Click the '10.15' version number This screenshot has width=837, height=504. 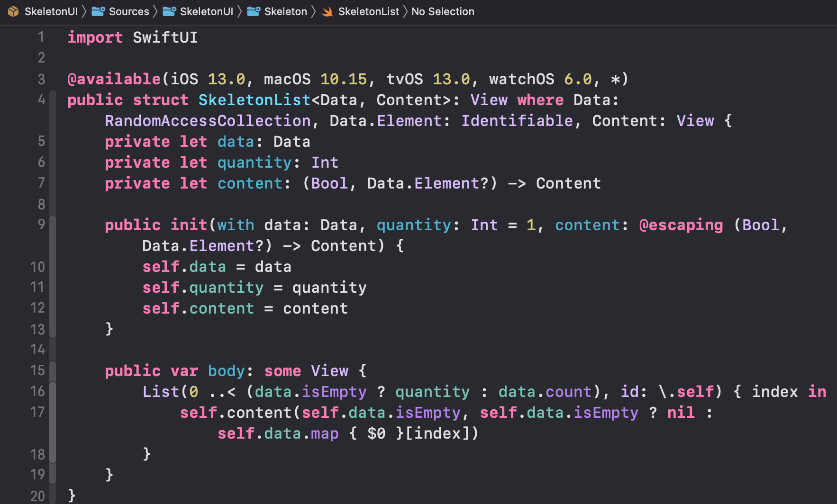point(344,79)
